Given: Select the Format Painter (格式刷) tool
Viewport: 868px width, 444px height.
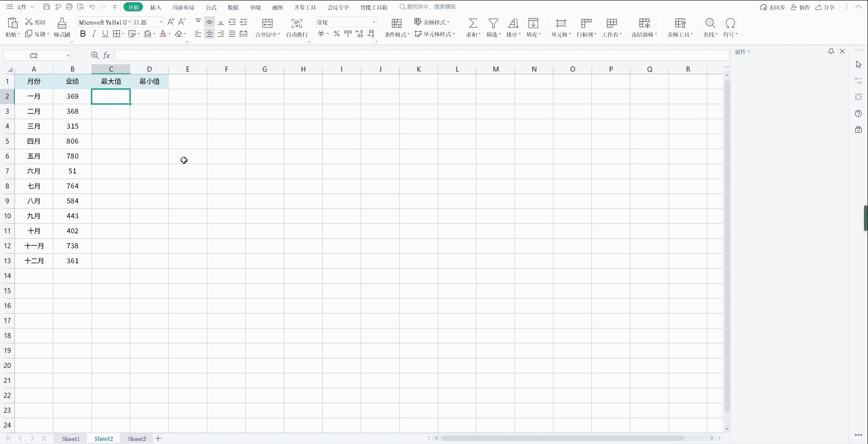Looking at the screenshot, I should pos(62,28).
